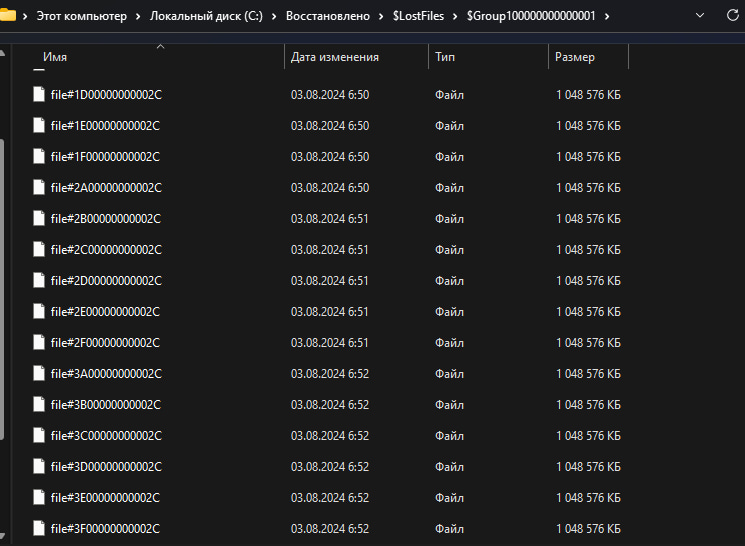The width and height of the screenshot is (745, 546).
Task: Click the file icon of file#3F00000000002C
Action: pos(39,529)
